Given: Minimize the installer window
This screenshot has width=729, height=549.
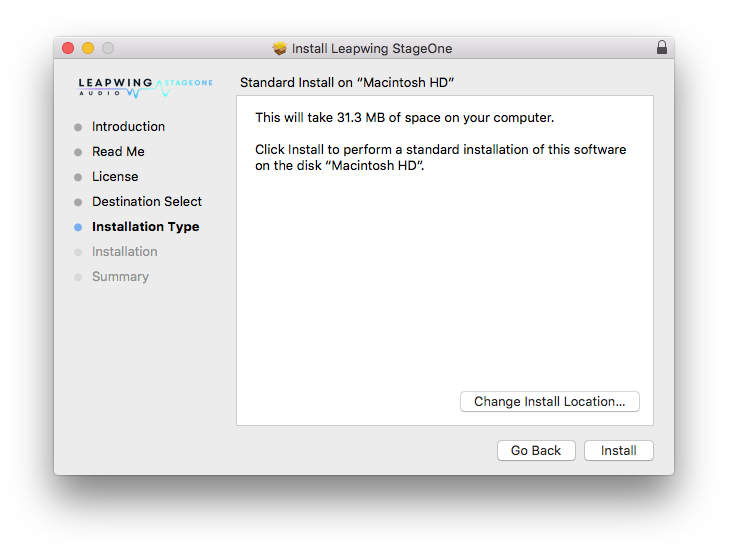Looking at the screenshot, I should tap(88, 48).
